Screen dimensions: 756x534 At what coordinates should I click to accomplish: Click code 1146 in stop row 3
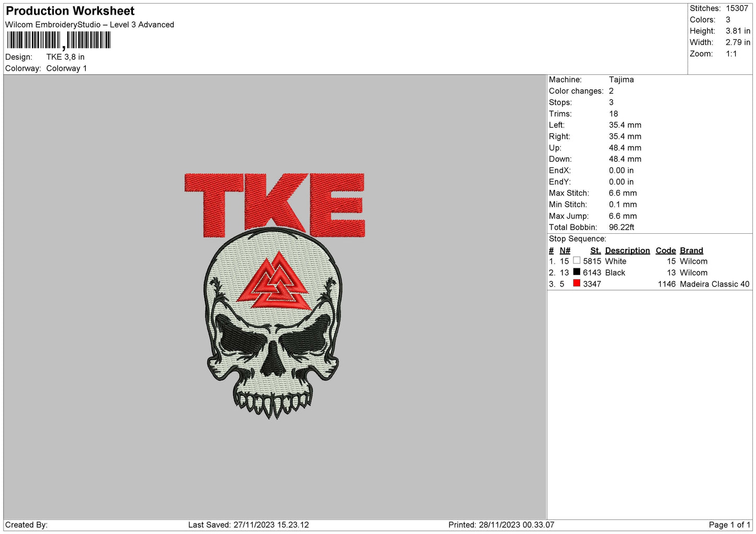pyautogui.click(x=667, y=284)
